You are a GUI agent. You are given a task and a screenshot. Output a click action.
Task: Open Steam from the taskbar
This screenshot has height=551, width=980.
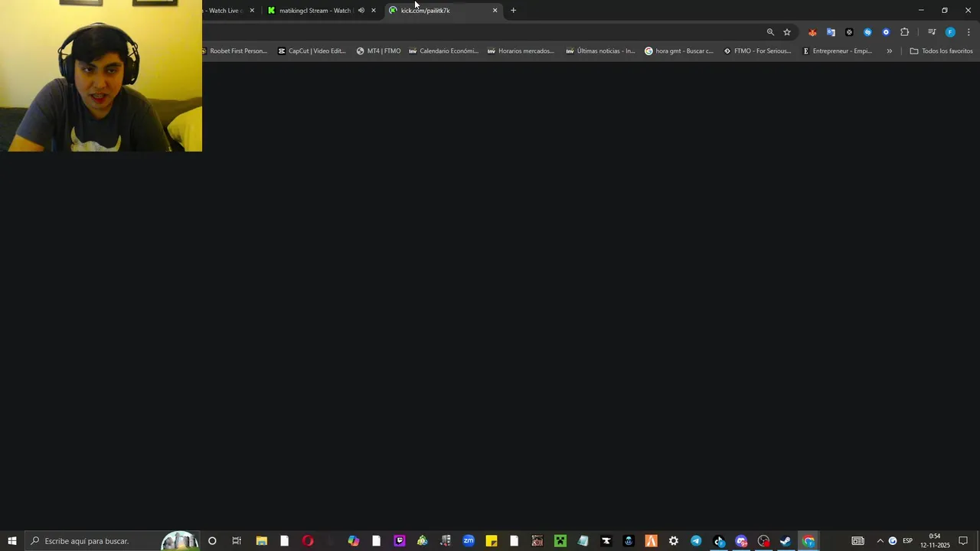[786, 541]
